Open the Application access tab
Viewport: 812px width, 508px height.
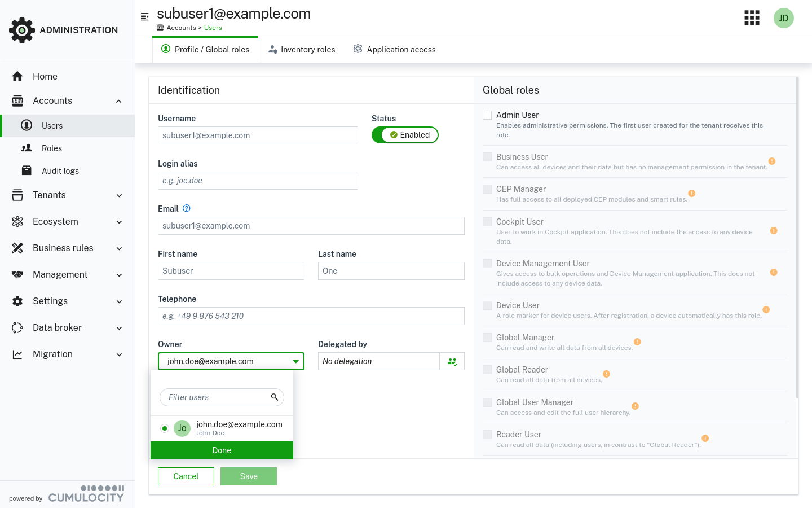[x=394, y=50]
